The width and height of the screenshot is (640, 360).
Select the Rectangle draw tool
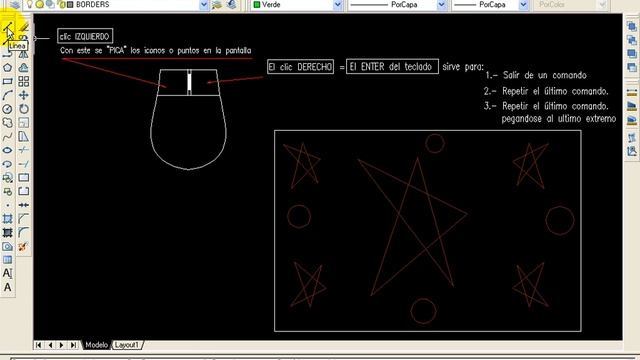(8, 82)
